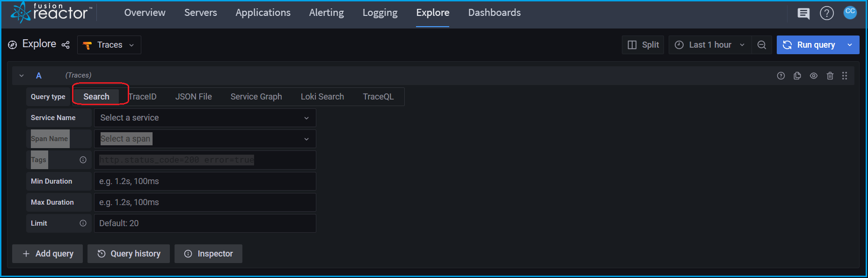868x278 pixels.
Task: Click the drag handle icon for query A
Action: point(845,76)
